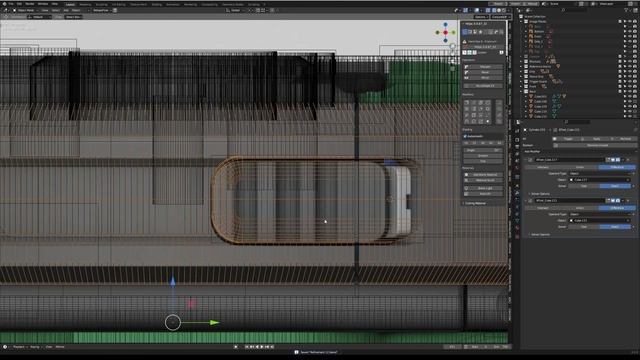Viewport: 640px width, 360px height.
Task: Disable rendering for the Back collection
Action: click(634, 91)
